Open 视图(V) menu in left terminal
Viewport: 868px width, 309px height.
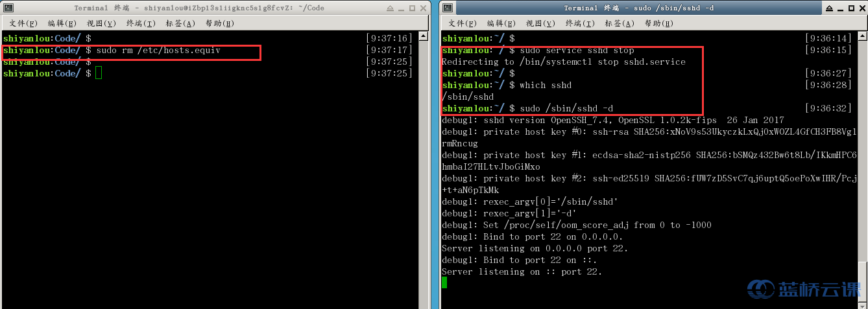(101, 23)
